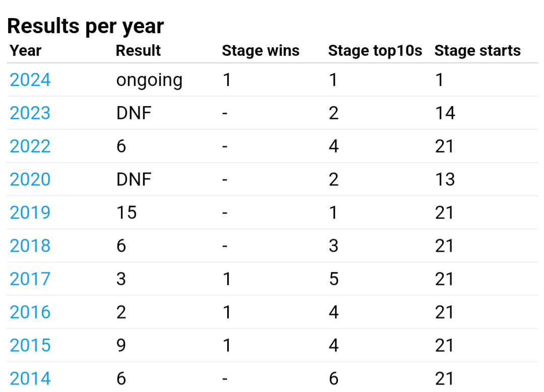
Task: Open the 2023 results link
Action: 30,113
